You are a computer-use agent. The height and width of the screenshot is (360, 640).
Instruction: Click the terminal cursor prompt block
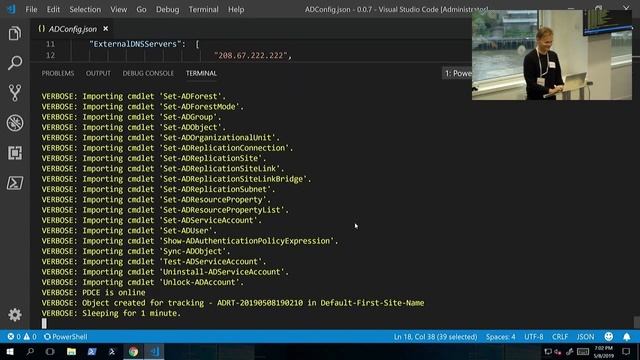44,324
